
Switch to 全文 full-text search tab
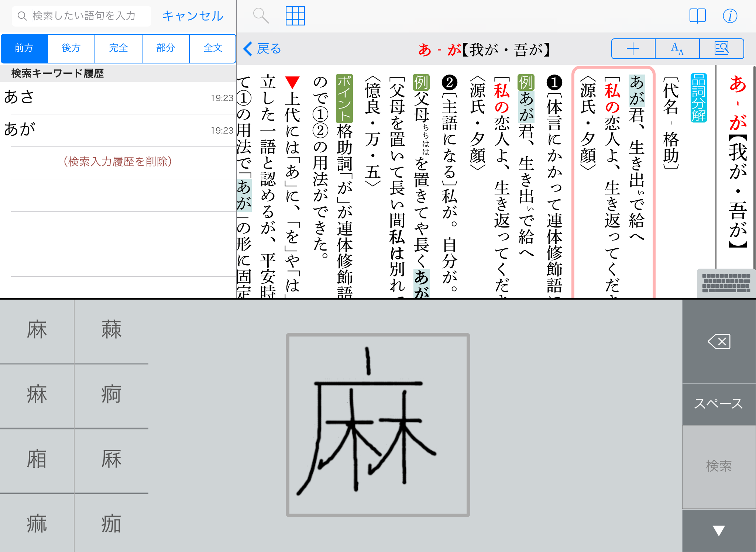click(213, 48)
